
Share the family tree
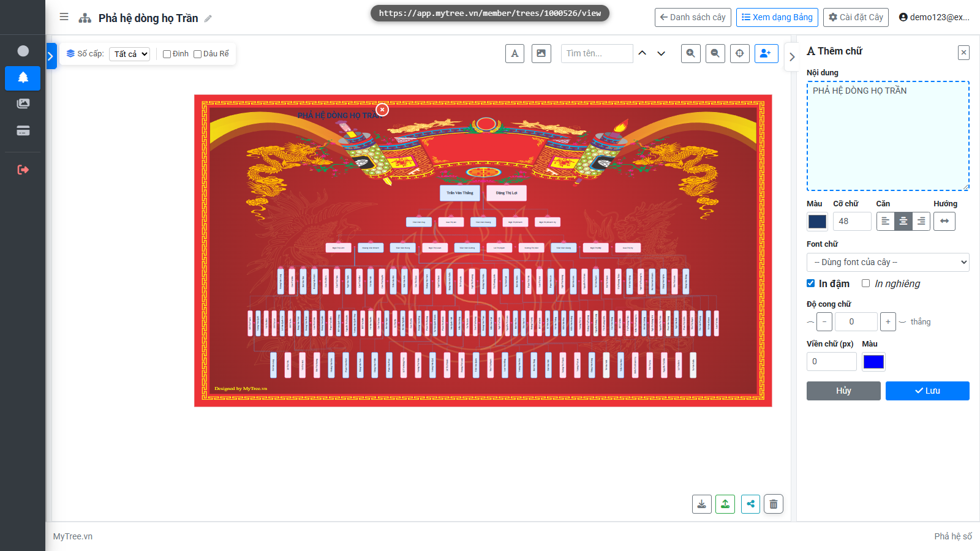[750, 504]
